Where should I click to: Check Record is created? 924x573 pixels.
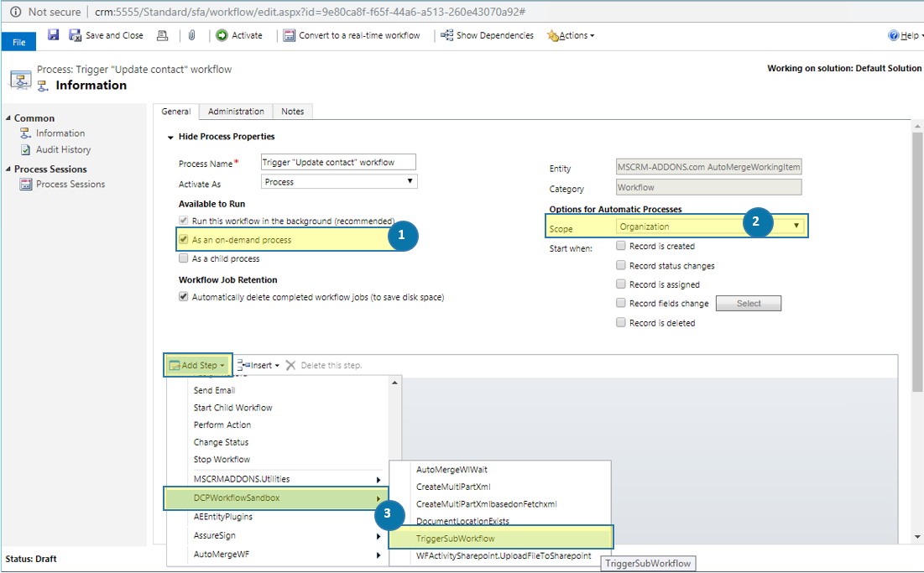[620, 246]
